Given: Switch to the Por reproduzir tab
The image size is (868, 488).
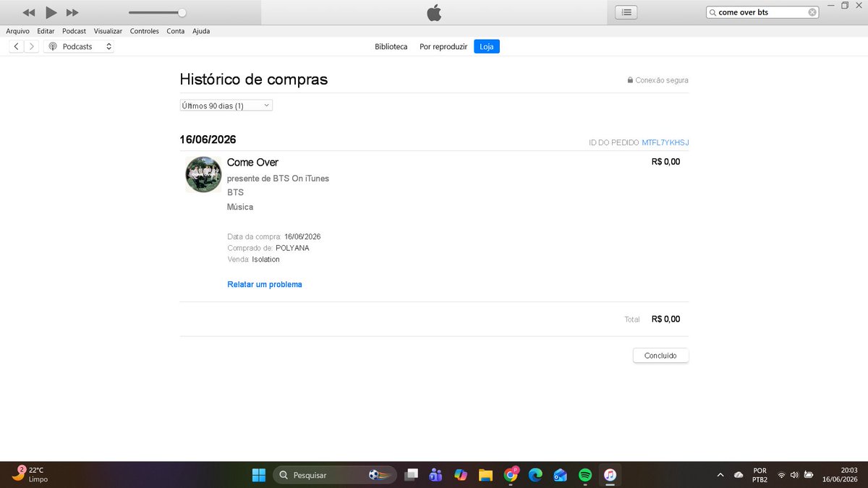Looking at the screenshot, I should 443,46.
